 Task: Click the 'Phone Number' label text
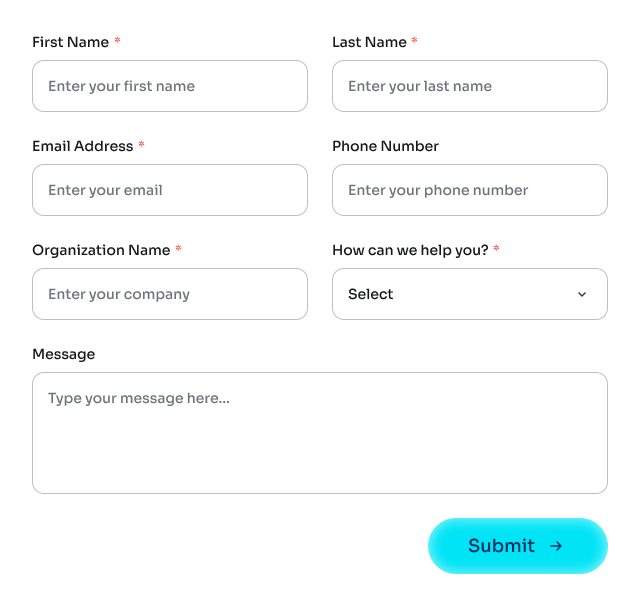point(385,146)
